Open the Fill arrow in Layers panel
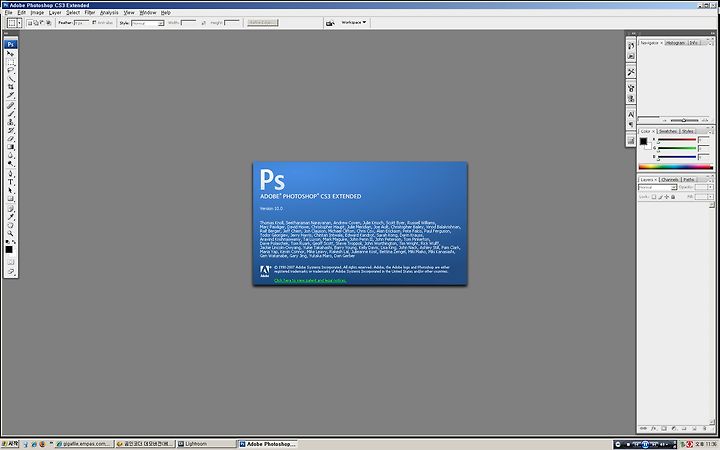 710,197
